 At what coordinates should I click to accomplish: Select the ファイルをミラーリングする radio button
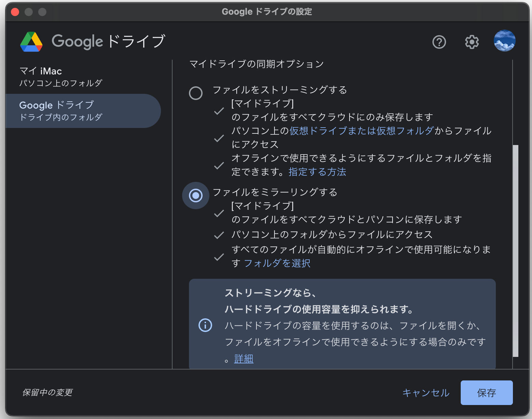point(196,196)
